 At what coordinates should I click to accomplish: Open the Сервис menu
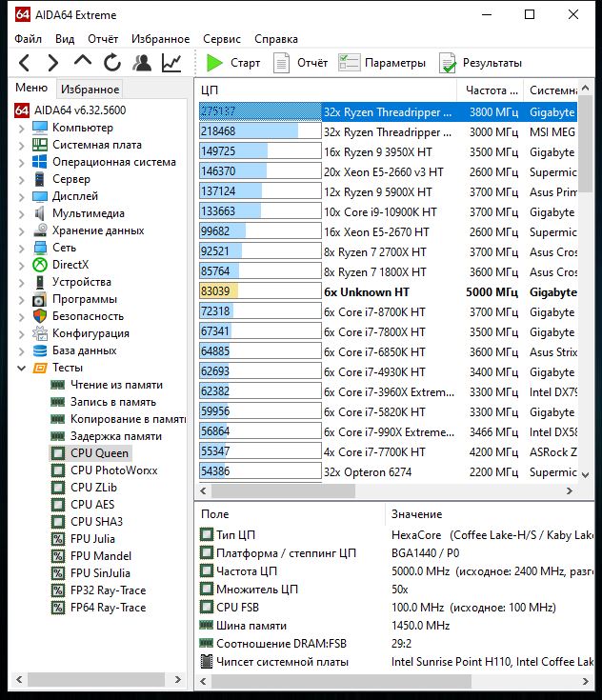pyautogui.click(x=222, y=39)
